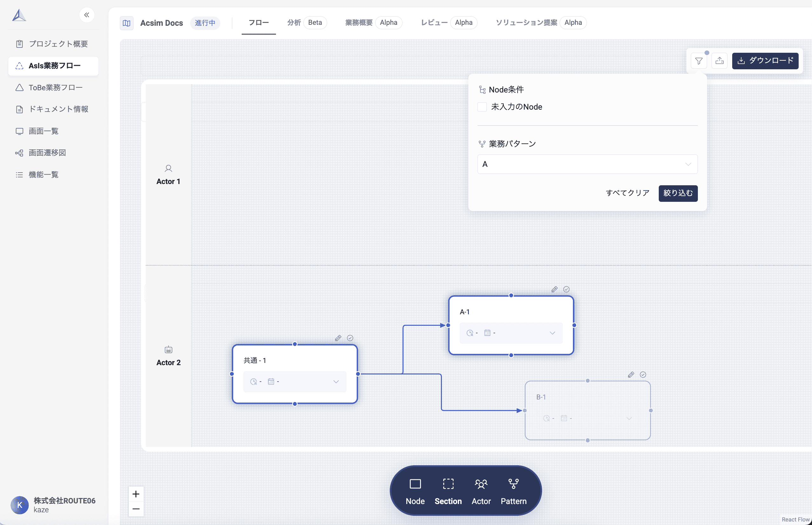Click the ダウンロード button
The width and height of the screenshot is (812, 525).
(x=765, y=61)
